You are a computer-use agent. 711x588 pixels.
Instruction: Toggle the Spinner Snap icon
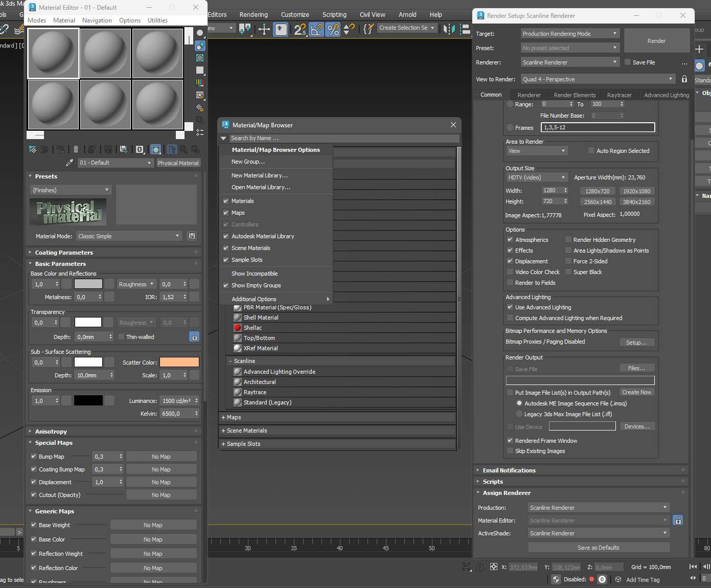[x=349, y=29]
